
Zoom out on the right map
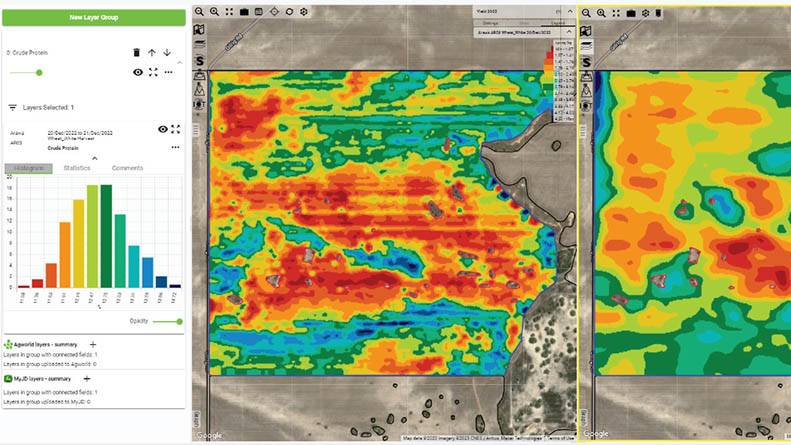click(586, 13)
